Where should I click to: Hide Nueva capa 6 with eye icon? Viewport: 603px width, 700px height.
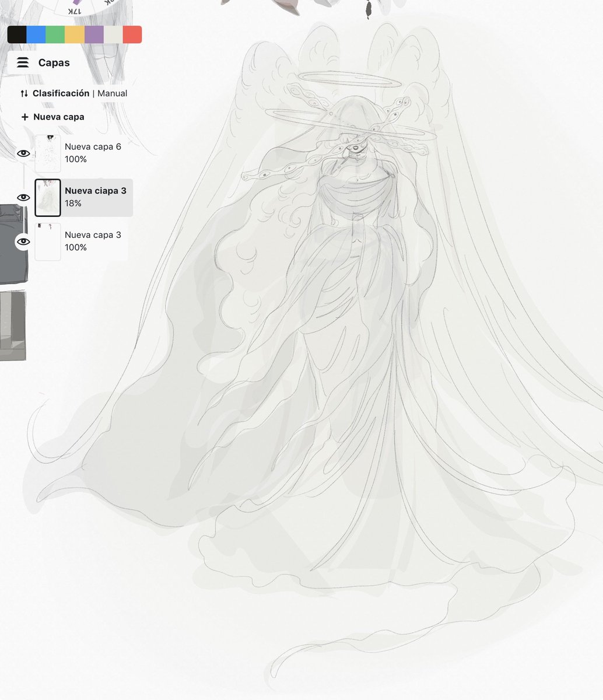(23, 153)
